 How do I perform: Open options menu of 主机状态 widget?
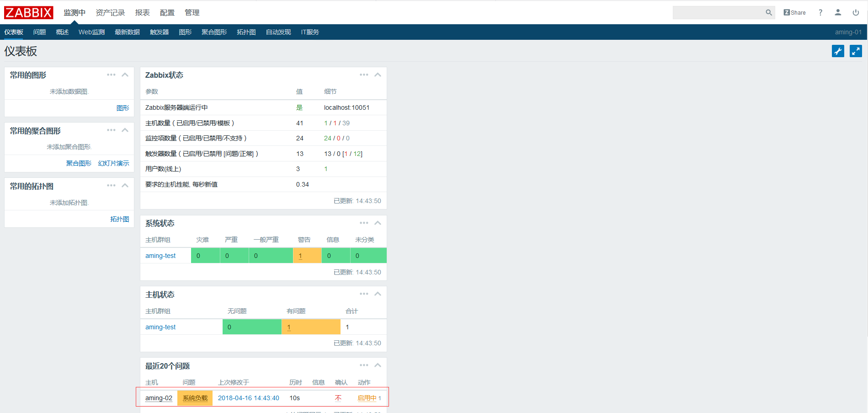click(364, 294)
